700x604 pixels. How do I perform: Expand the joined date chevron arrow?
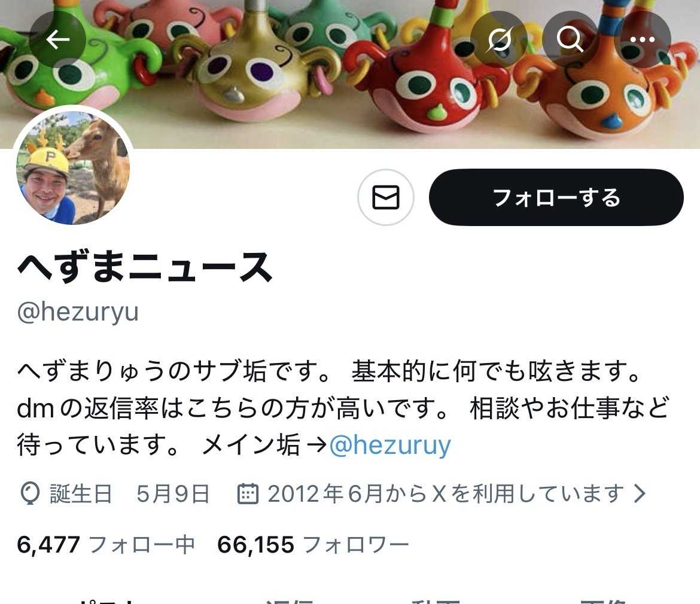[x=640, y=493]
